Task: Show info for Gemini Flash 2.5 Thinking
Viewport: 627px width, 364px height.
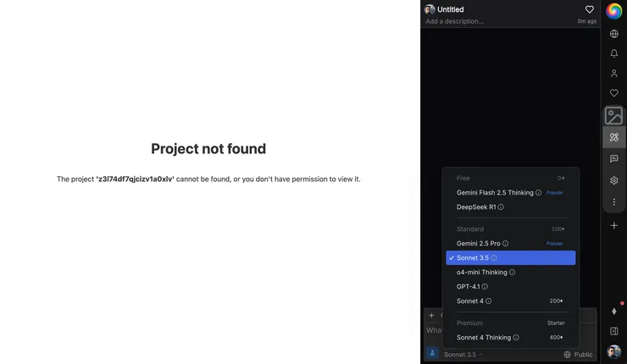Action: (x=538, y=193)
